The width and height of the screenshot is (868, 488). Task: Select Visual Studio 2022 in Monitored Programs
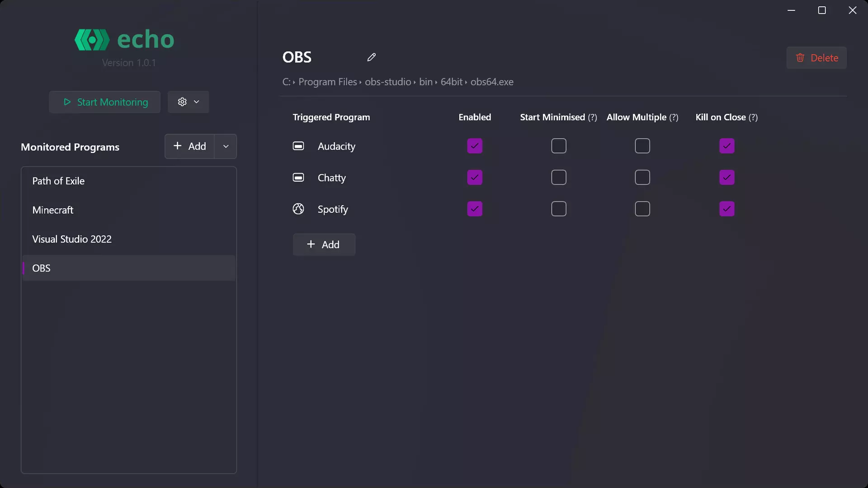coord(129,239)
